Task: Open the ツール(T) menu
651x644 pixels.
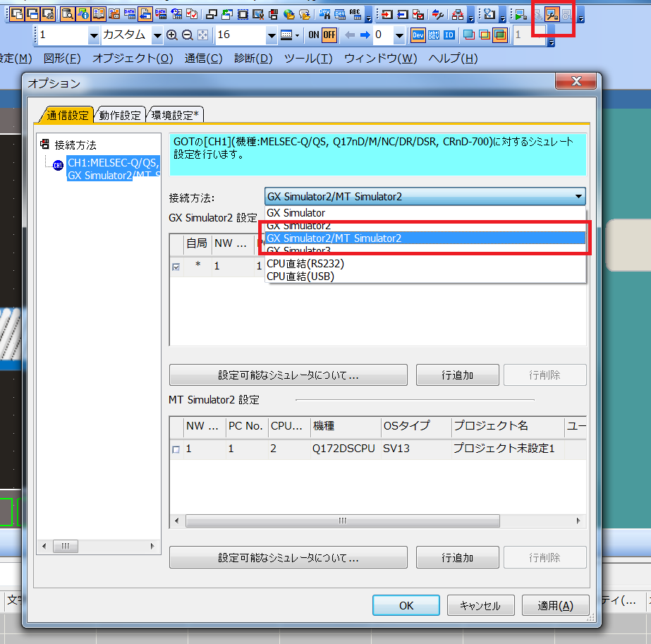Action: (308, 58)
